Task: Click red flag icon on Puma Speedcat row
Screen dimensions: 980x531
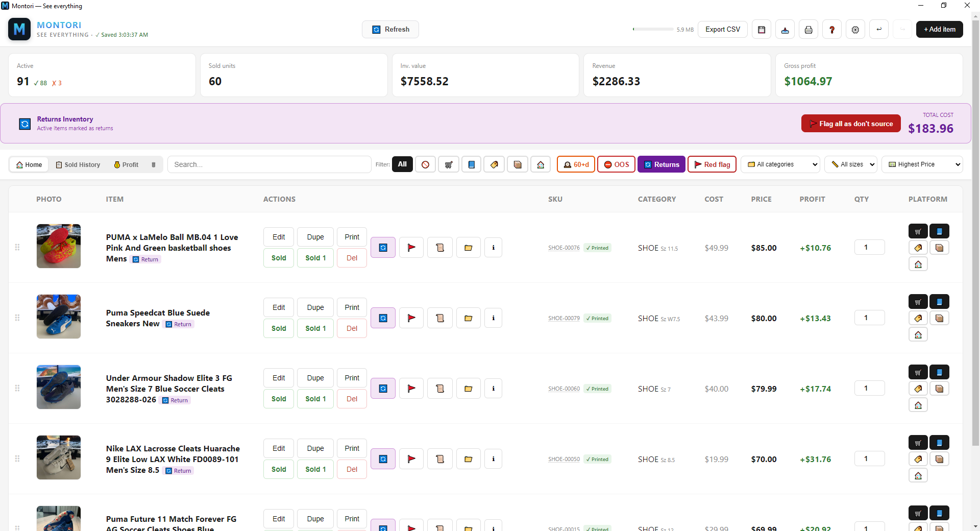Action: tap(411, 318)
